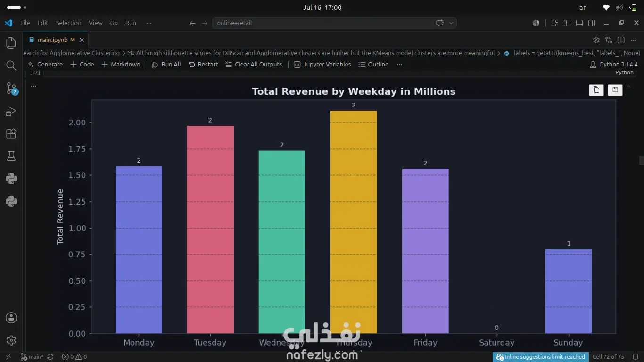
Task: Click Generate in the notebook toolbar
Action: pyautogui.click(x=45, y=64)
